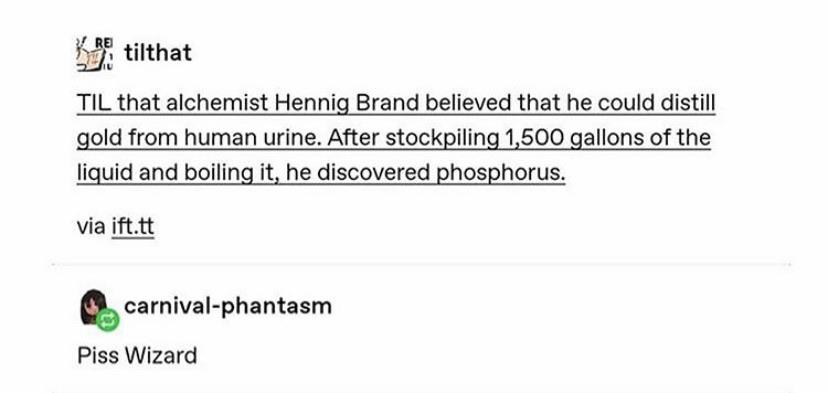Click the word "distill" in the post link
828x393 pixels.
[x=688, y=103]
